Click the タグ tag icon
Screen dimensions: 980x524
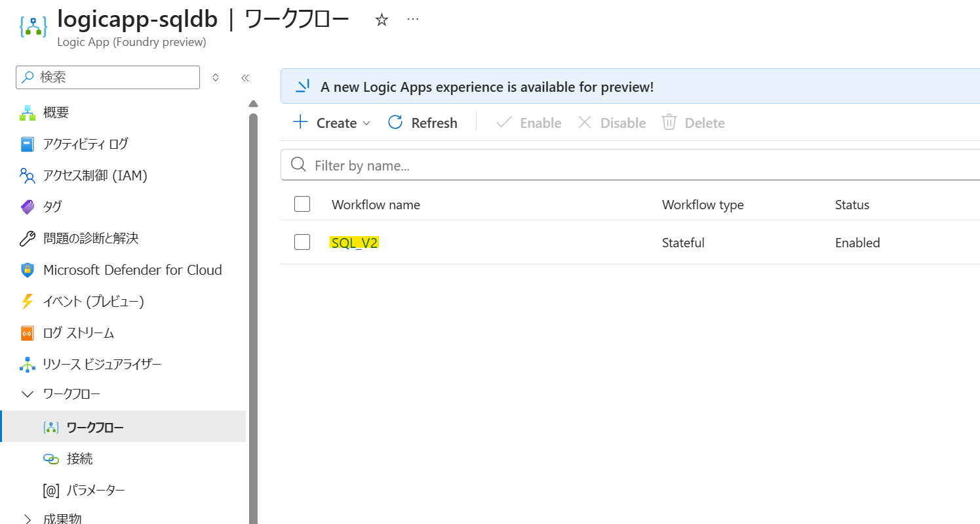(27, 207)
